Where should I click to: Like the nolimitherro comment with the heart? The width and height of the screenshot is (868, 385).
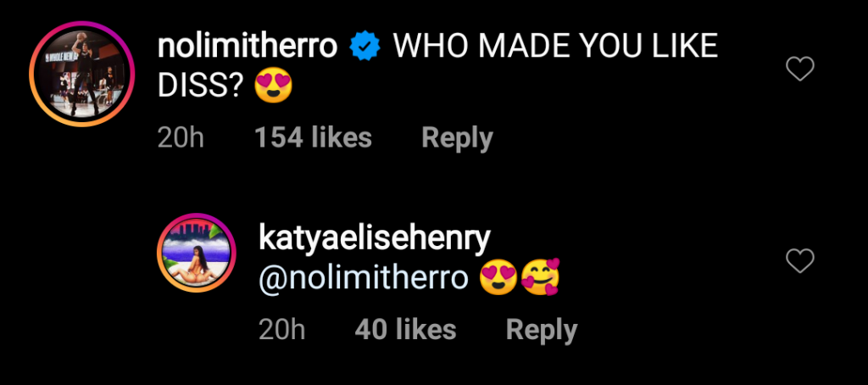(799, 70)
